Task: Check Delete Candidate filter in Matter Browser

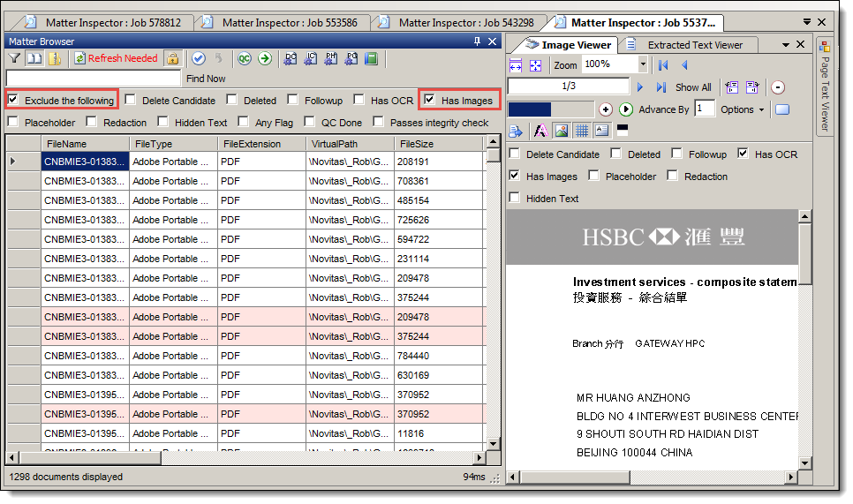Action: 130,100
